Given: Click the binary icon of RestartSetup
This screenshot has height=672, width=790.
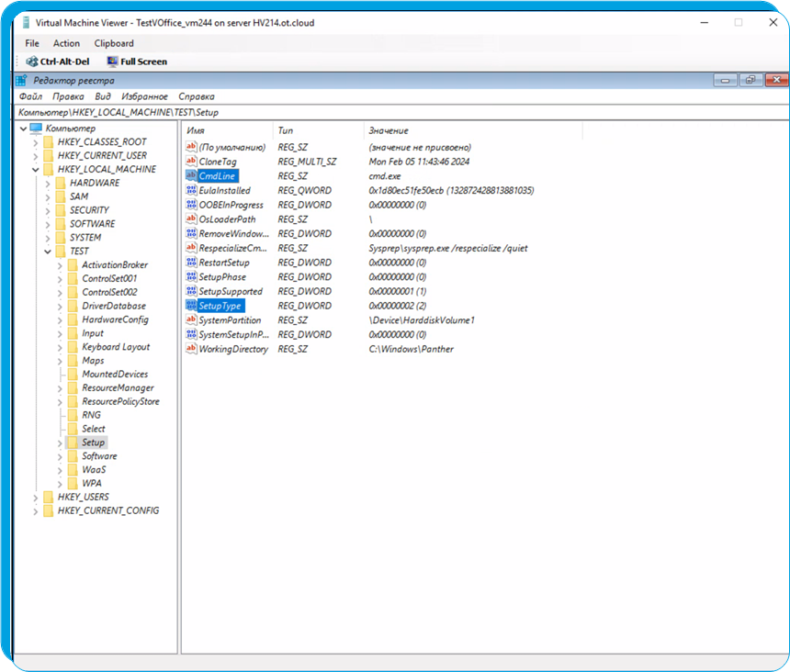Looking at the screenshot, I should click(191, 262).
